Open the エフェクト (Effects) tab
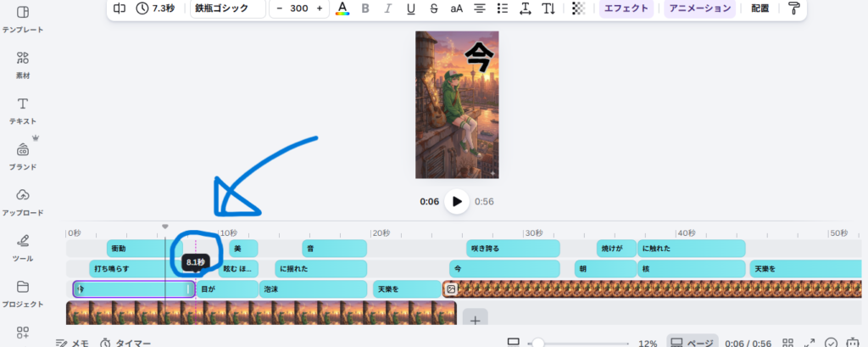 click(626, 8)
